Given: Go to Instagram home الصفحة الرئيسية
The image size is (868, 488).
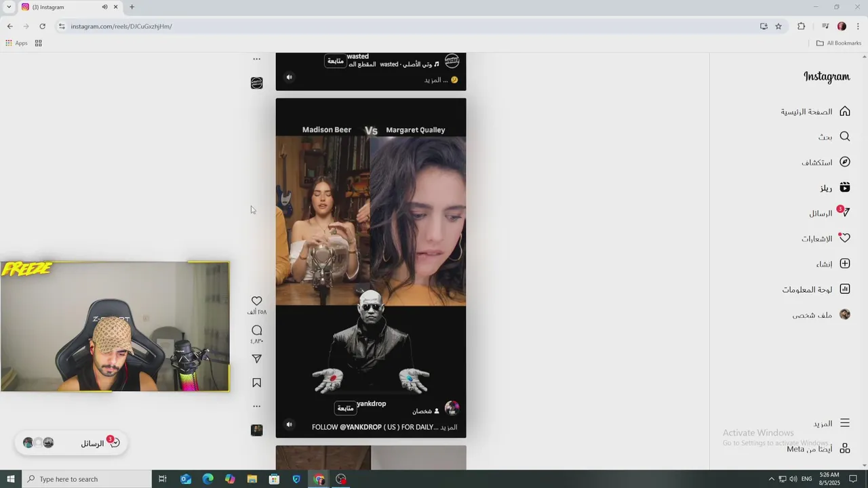Looking at the screenshot, I should (x=816, y=111).
